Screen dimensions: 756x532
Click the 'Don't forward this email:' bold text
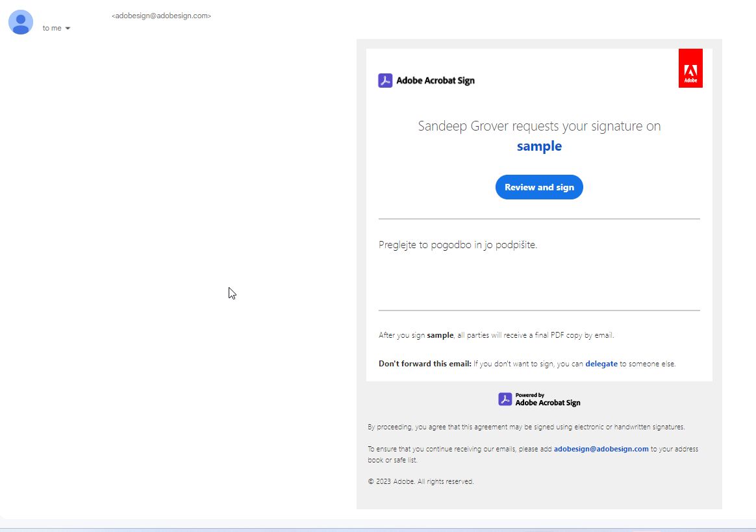(425, 364)
